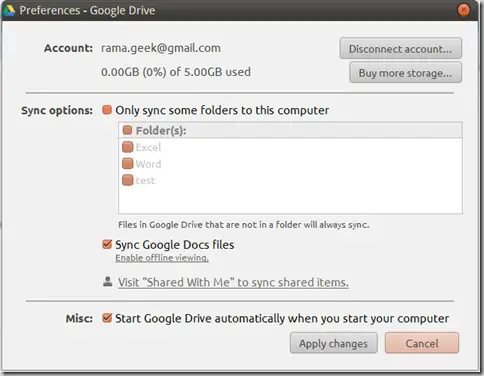Visit Shared With Me link
This screenshot has height=376, width=484.
[233, 282]
